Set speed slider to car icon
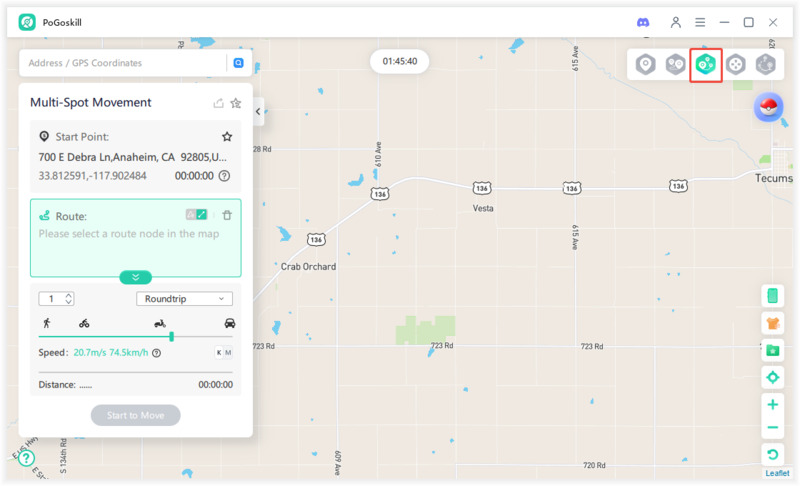The image size is (800, 486). point(230,323)
